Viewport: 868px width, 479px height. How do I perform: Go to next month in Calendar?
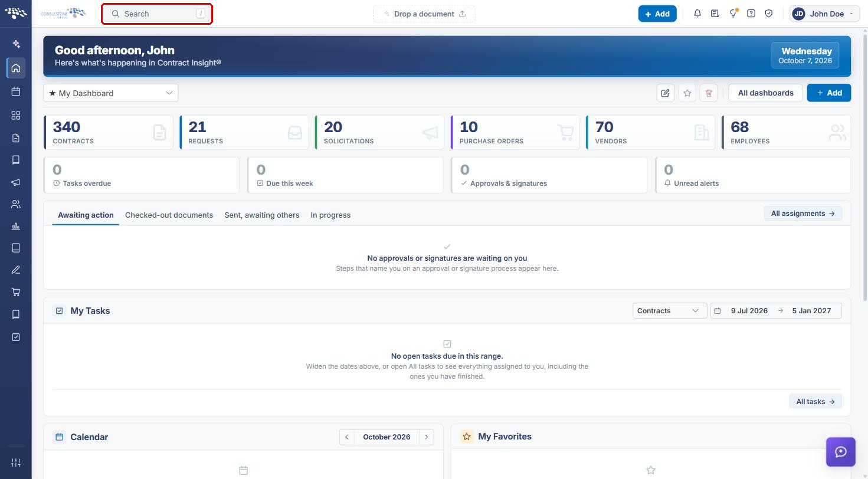(427, 437)
